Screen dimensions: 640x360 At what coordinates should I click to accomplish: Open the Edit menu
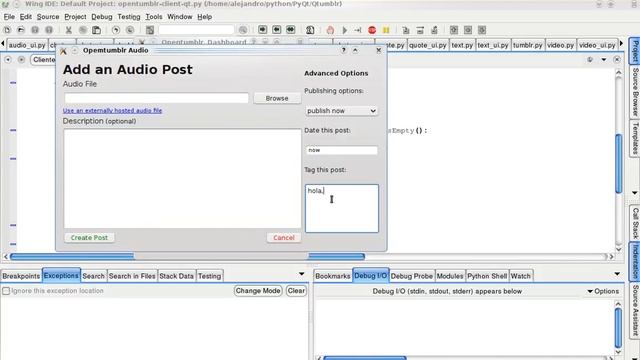coord(25,17)
